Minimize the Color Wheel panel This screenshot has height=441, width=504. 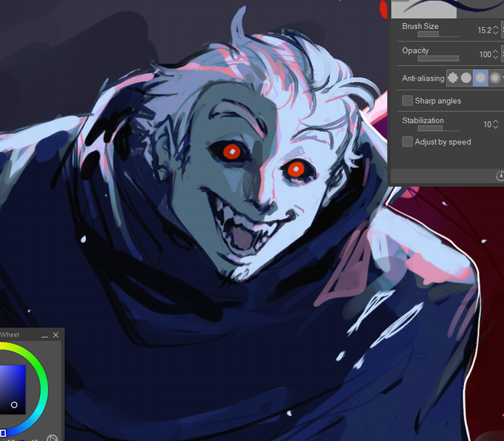pyautogui.click(x=44, y=335)
